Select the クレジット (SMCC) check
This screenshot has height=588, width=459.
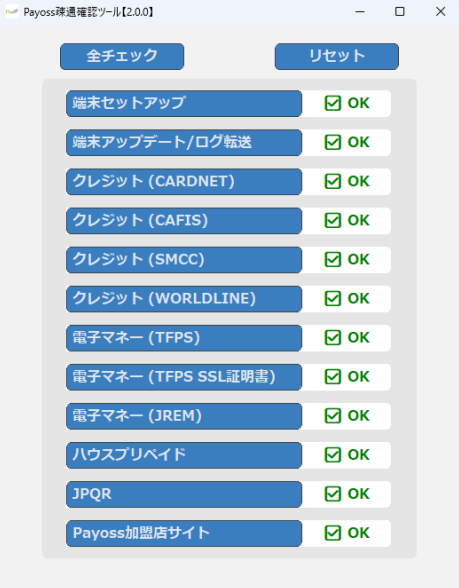point(184,260)
